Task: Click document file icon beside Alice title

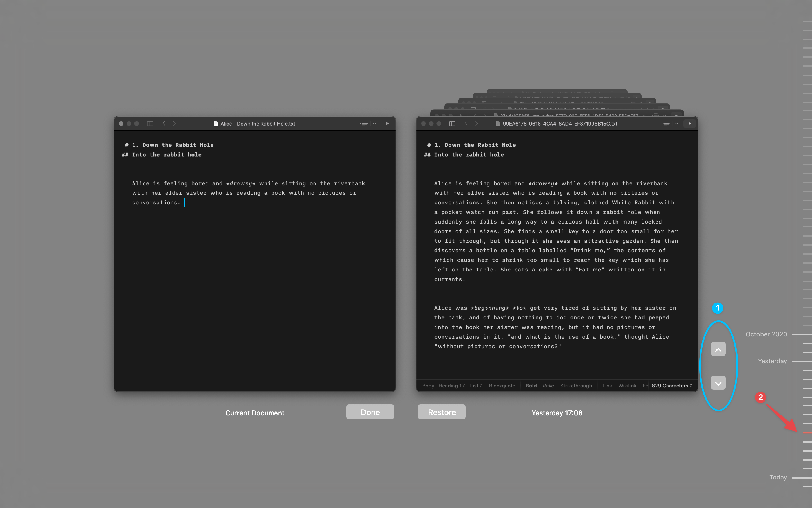Action: [x=216, y=124]
